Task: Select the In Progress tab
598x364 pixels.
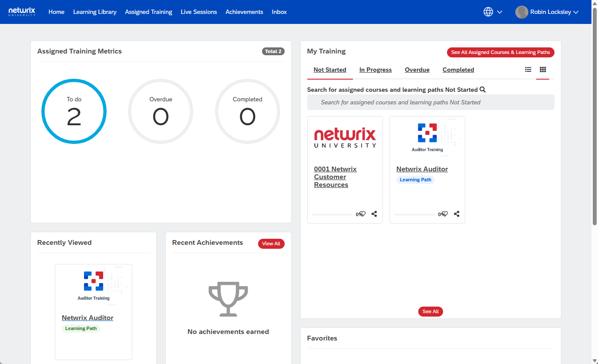Action: [375, 70]
